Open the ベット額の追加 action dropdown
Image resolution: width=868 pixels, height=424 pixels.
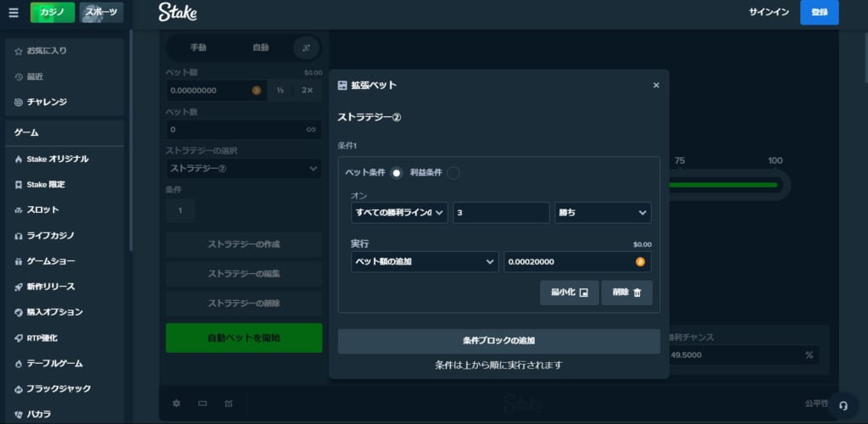425,262
